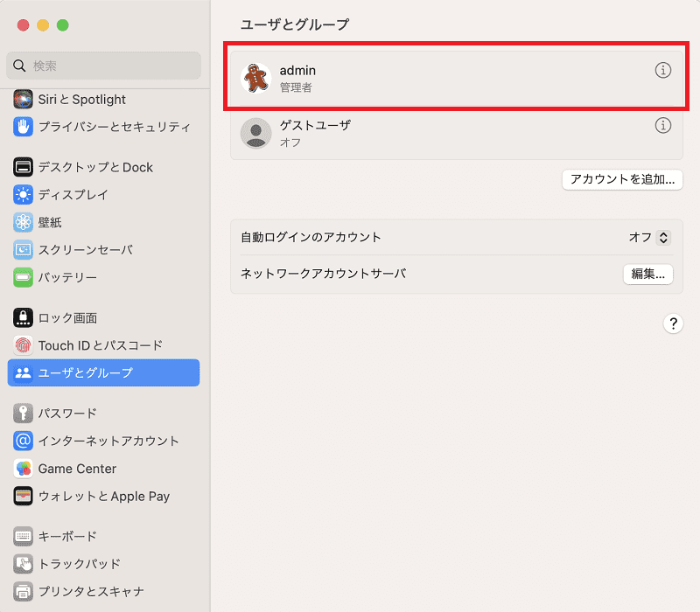The image size is (700, 612).
Task: Select the インターネットアカウント @ icon
Action: pos(23,441)
